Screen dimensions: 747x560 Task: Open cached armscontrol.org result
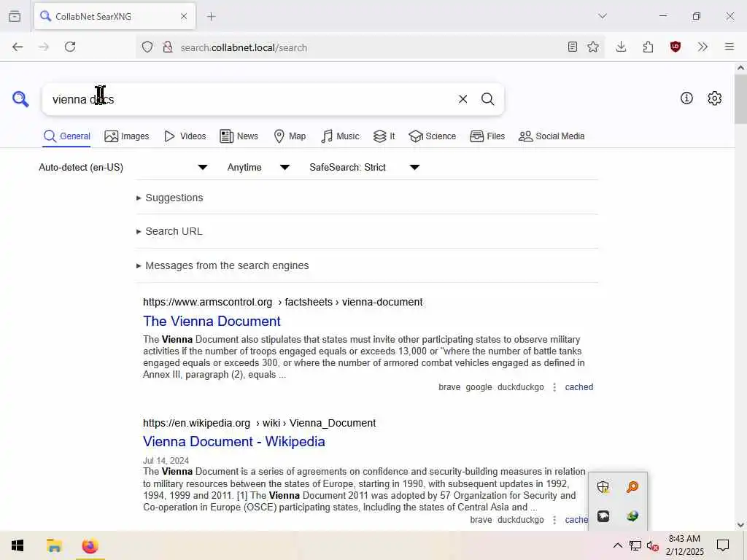[578, 387]
